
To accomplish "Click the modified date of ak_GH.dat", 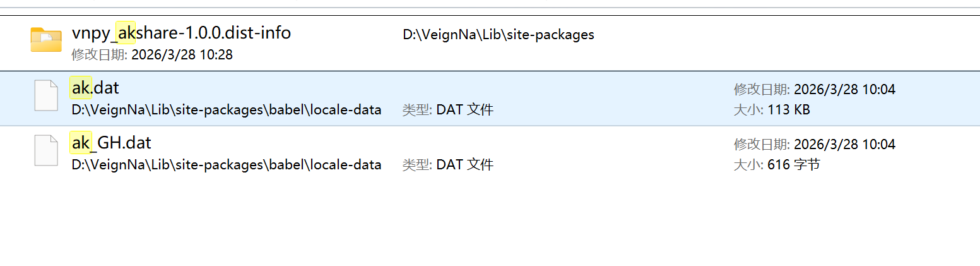I will pyautogui.click(x=814, y=145).
